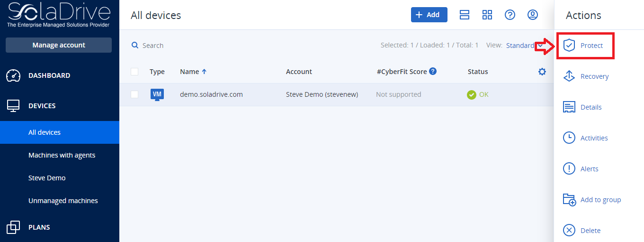Open the DASHBOARD menu item
The height and width of the screenshot is (242, 644).
(x=49, y=75)
